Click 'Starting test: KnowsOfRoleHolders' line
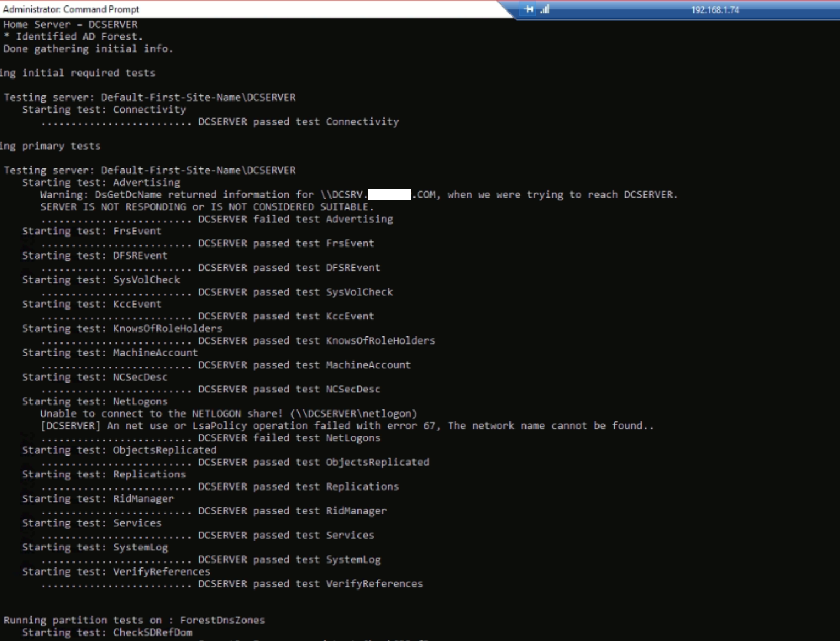 (122, 328)
